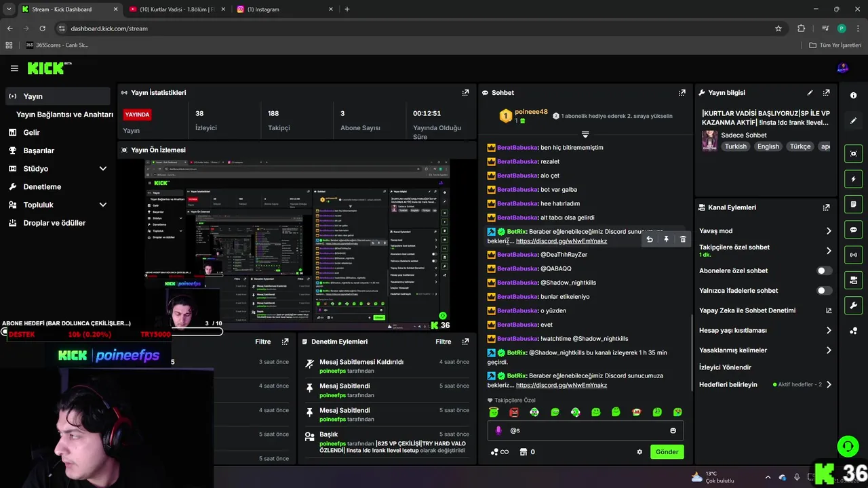Click the pencil icon in right sidebar
Screen dimensions: 868x488
(x=853, y=121)
